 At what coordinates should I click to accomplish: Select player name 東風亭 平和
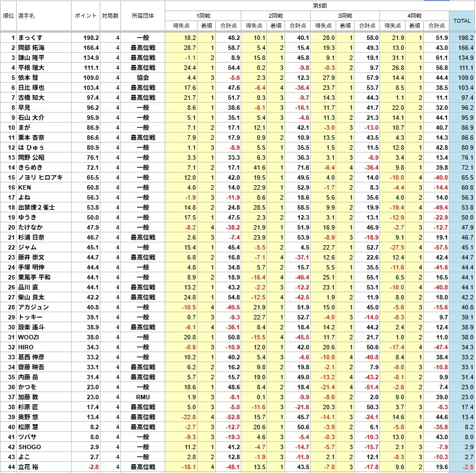[34, 277]
